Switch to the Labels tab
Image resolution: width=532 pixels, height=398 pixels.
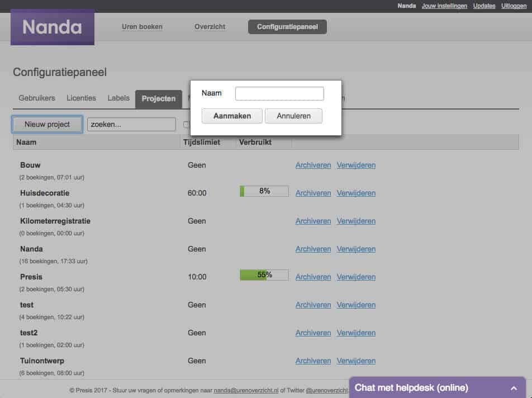(x=118, y=98)
